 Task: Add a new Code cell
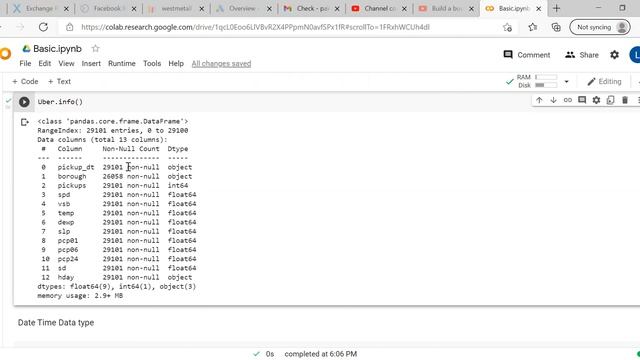point(25,82)
